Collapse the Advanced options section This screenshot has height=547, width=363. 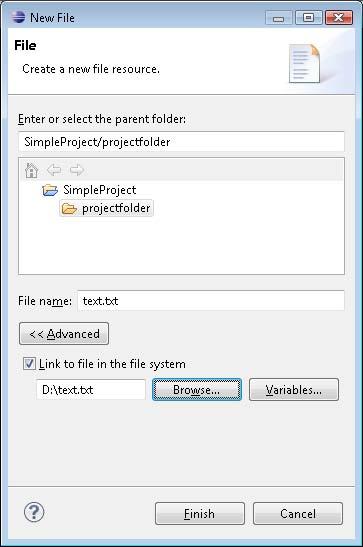click(64, 334)
